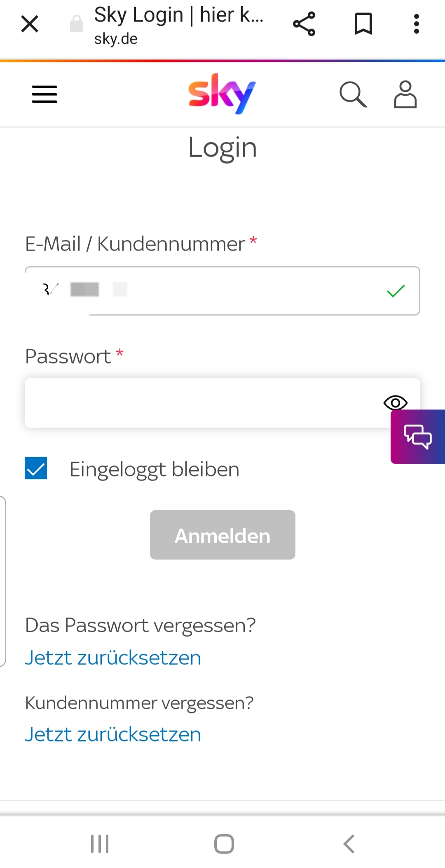Open browser three-dot overflow menu

[x=417, y=24]
